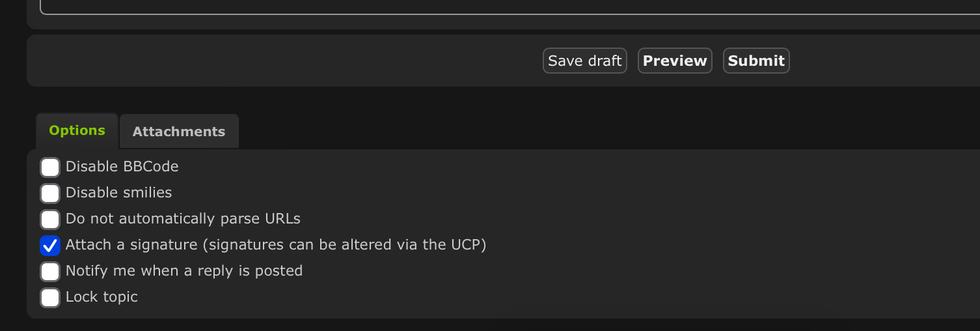Click the 'Lock topic' label text
This screenshot has height=331, width=980.
102,297
